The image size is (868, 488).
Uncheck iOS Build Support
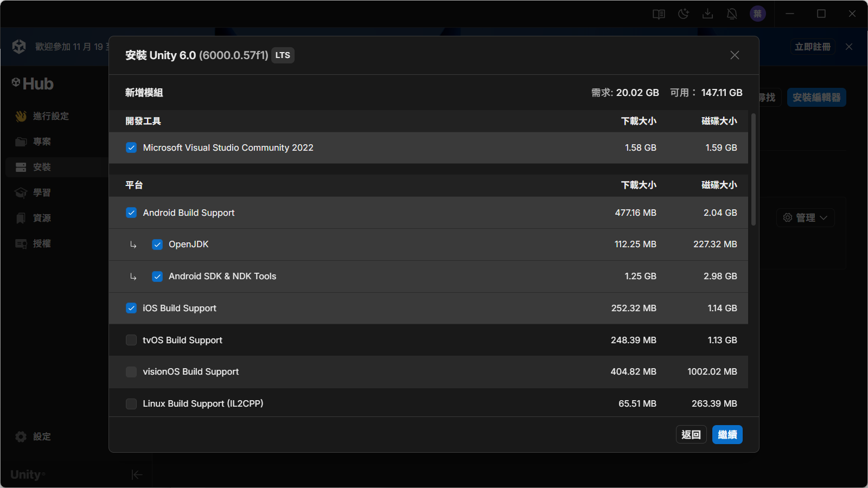pyautogui.click(x=131, y=308)
